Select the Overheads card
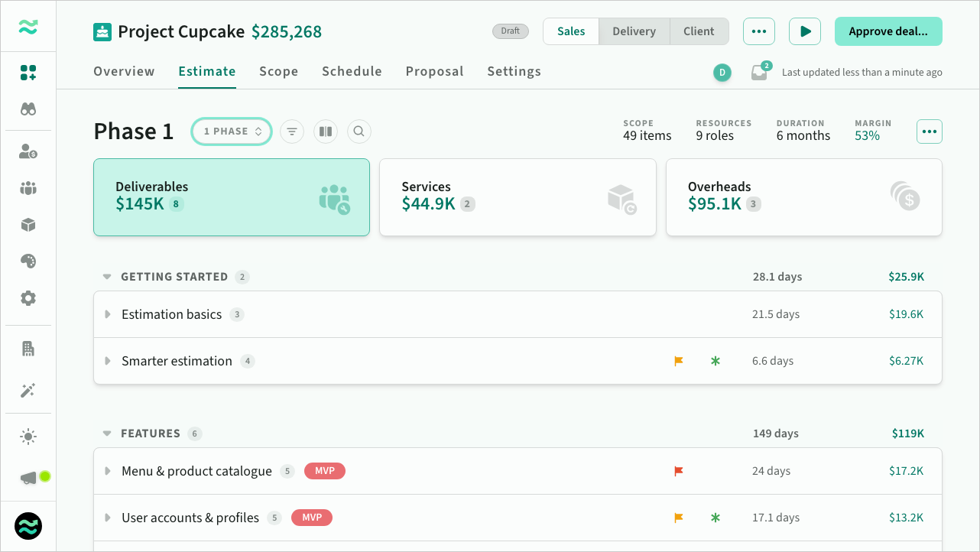 tap(804, 197)
